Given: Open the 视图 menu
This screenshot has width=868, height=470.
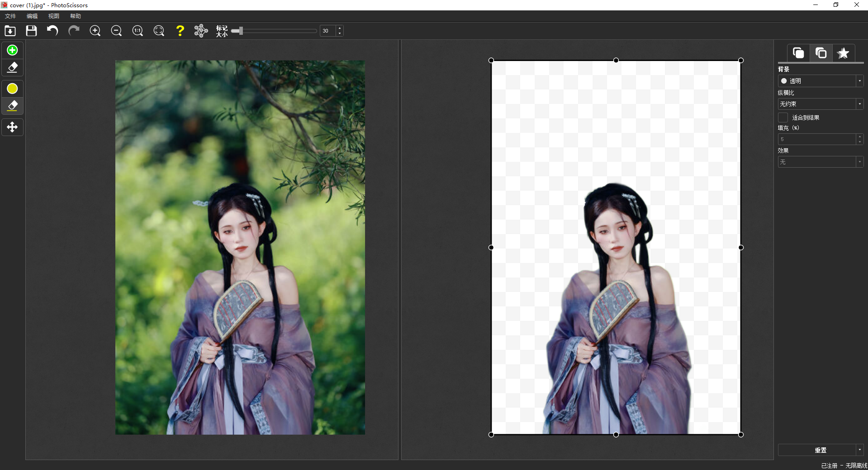Looking at the screenshot, I should point(54,16).
